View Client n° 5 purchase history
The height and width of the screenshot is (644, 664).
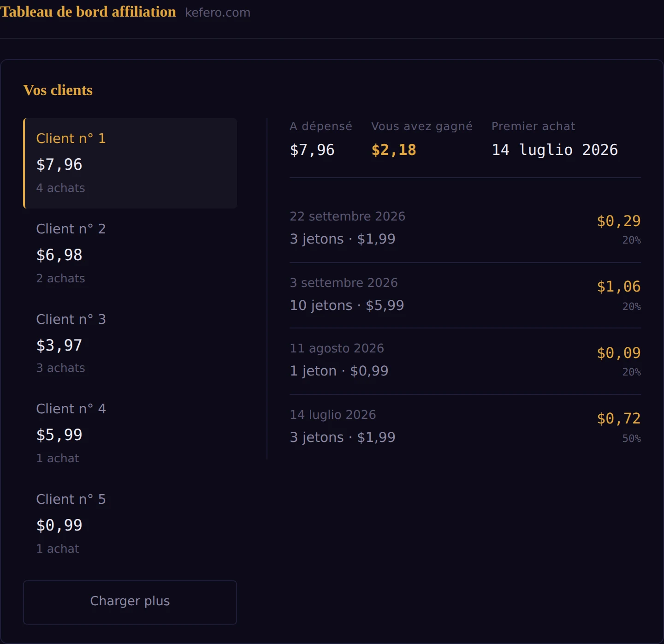[130, 524]
